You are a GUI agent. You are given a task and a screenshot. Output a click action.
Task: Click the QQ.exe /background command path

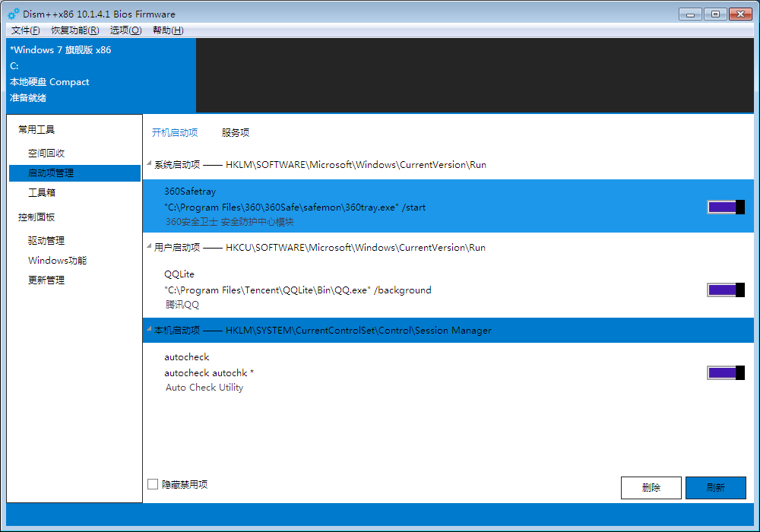[298, 290]
